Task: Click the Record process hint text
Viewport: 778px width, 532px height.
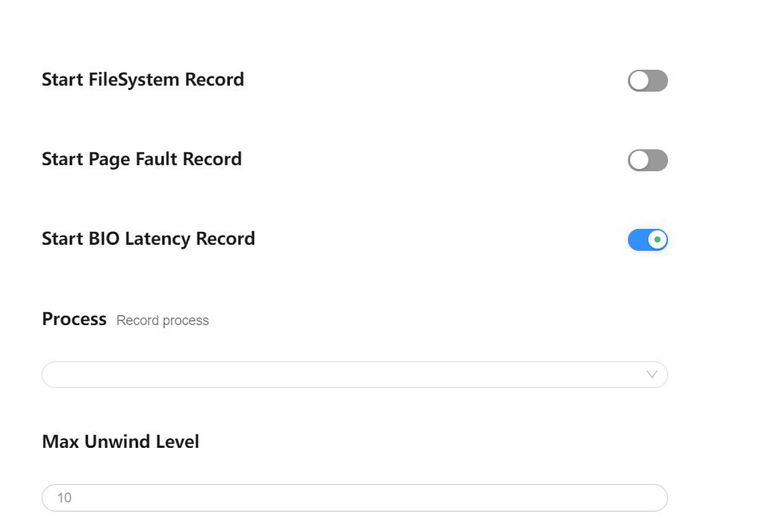Action: 162,321
